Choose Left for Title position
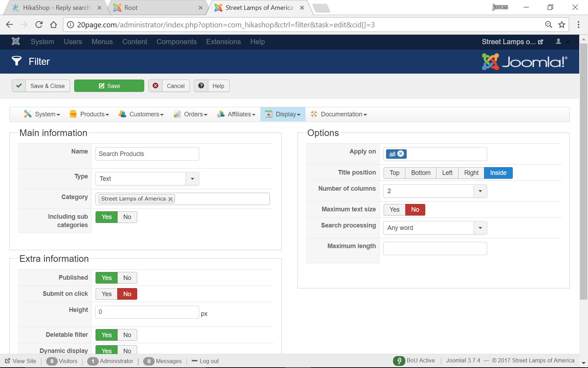 click(447, 173)
